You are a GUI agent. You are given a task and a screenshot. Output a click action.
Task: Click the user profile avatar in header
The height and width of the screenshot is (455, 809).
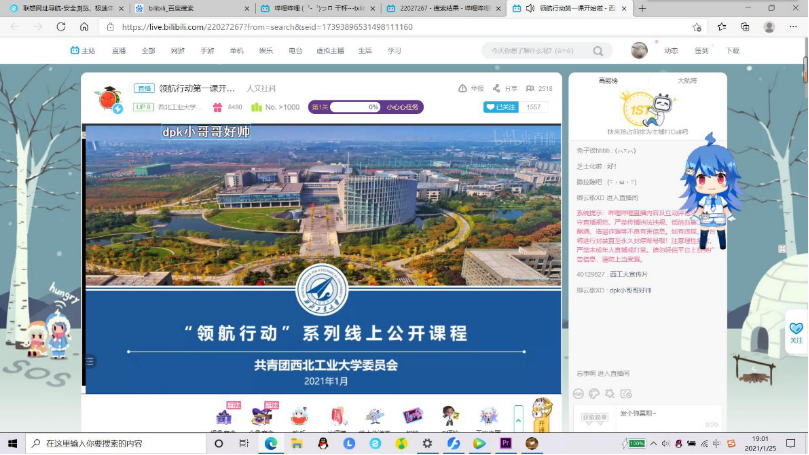coord(639,50)
